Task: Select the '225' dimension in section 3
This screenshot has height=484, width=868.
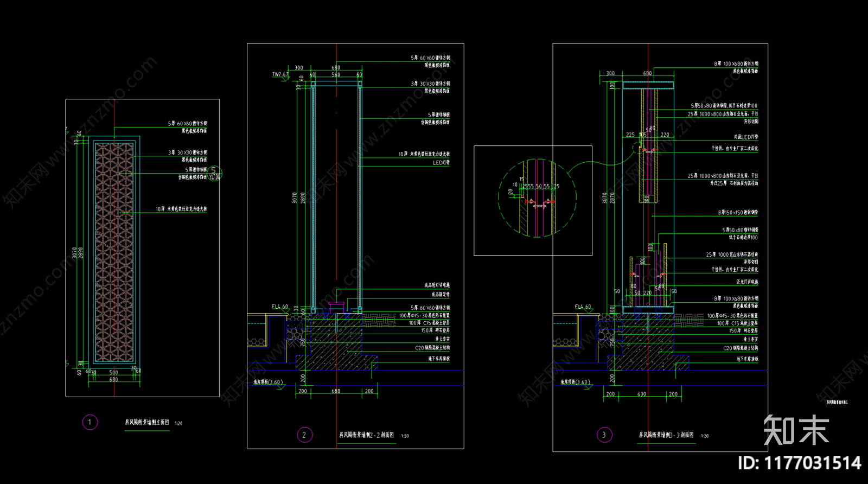Action: point(630,135)
